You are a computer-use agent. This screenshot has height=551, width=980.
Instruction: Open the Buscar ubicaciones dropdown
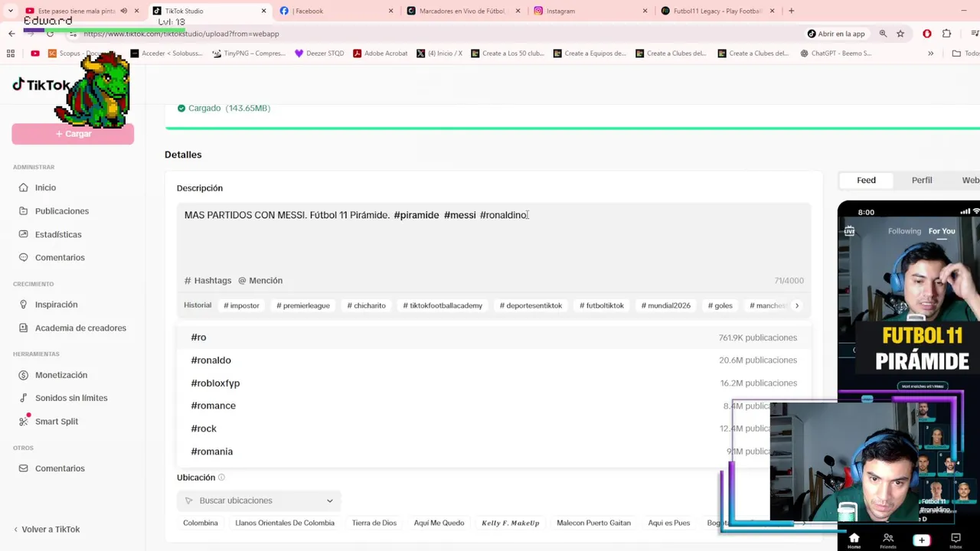[259, 500]
